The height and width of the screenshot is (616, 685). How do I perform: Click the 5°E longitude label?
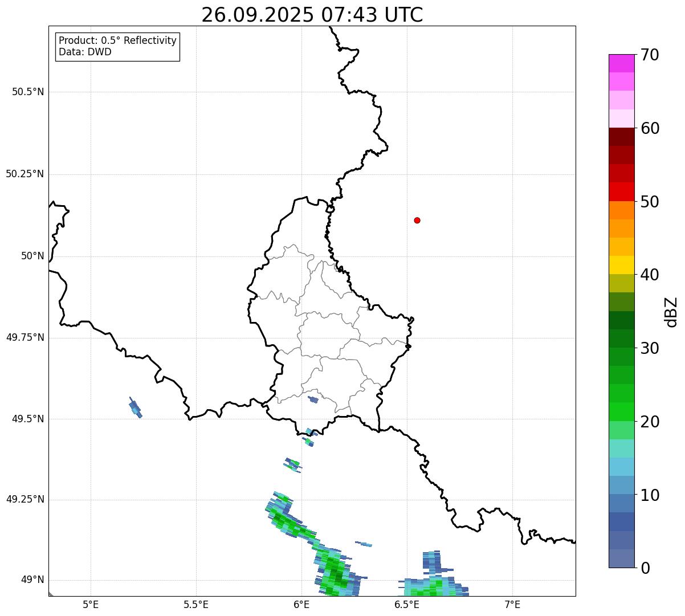91,605
